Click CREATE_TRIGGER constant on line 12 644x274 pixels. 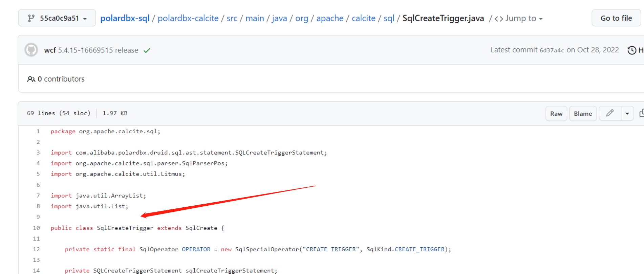pos(420,249)
